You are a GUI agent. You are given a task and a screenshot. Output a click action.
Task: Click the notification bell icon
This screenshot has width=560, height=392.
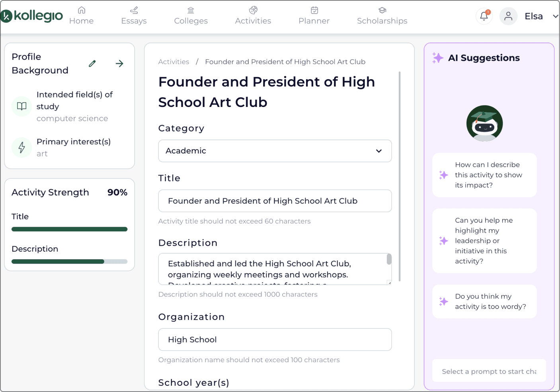point(484,16)
